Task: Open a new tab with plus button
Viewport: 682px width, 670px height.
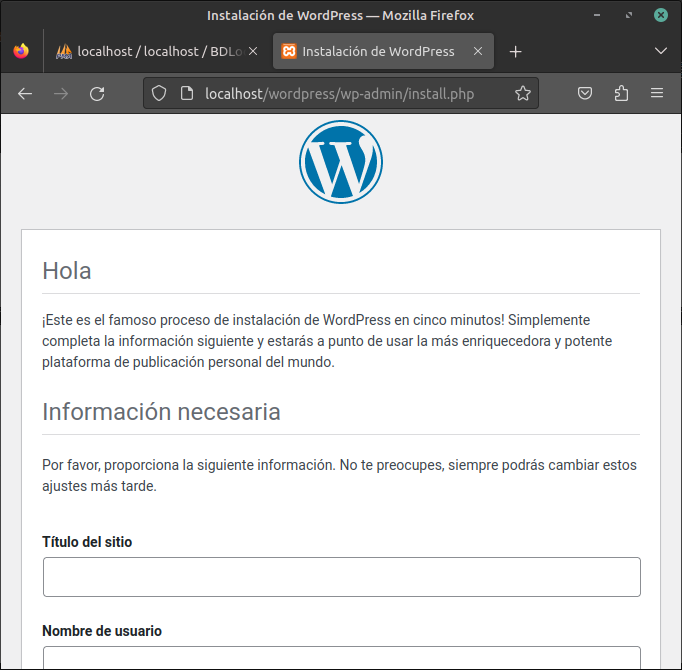Action: 515,52
